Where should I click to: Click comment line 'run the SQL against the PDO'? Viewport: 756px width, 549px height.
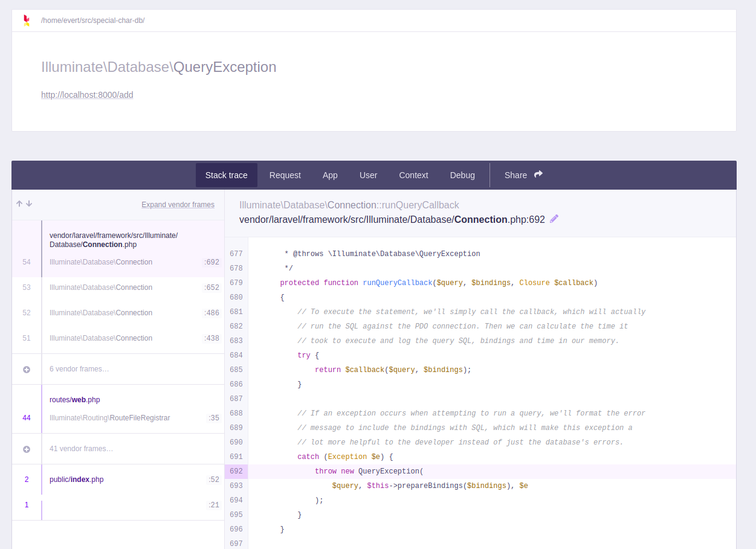(463, 326)
